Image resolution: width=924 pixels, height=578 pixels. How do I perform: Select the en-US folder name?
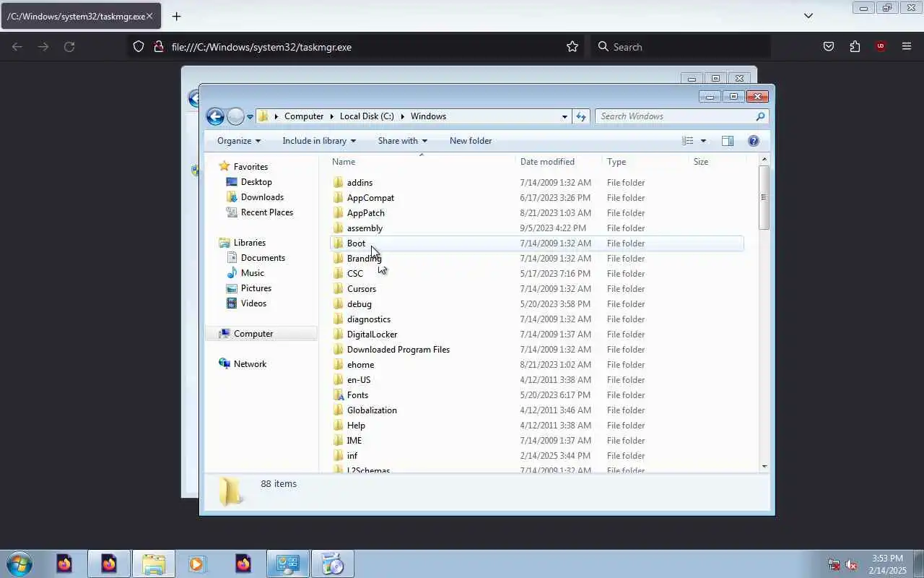[x=359, y=380]
